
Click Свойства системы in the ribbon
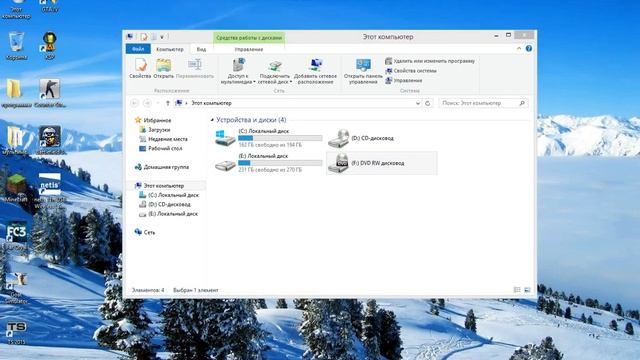click(x=411, y=71)
